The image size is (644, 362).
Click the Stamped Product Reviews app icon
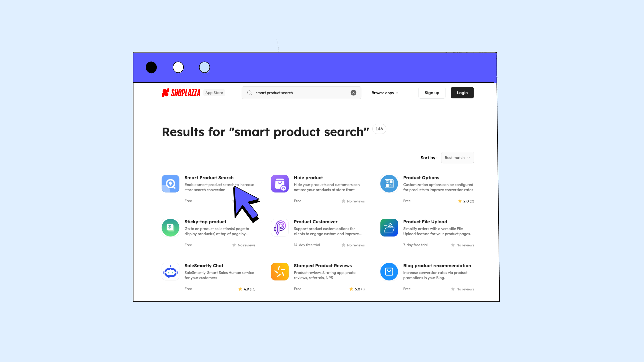coord(279,271)
